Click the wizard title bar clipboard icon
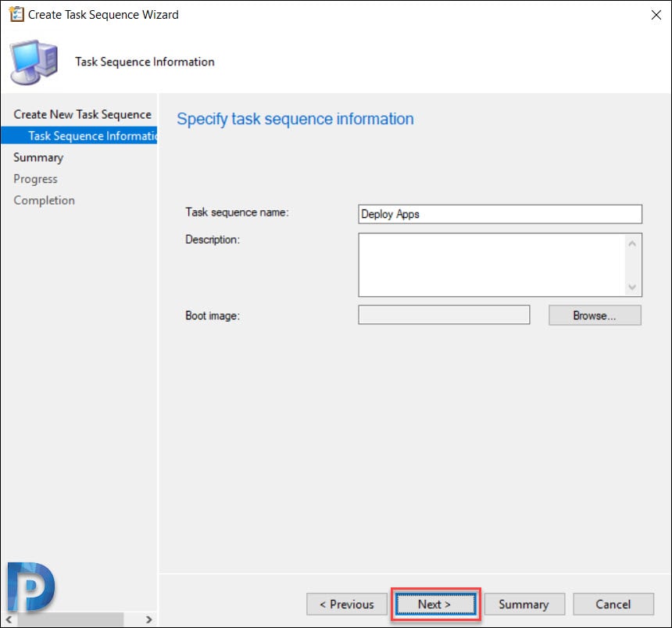Viewport: 672px width, 628px height. click(x=16, y=14)
